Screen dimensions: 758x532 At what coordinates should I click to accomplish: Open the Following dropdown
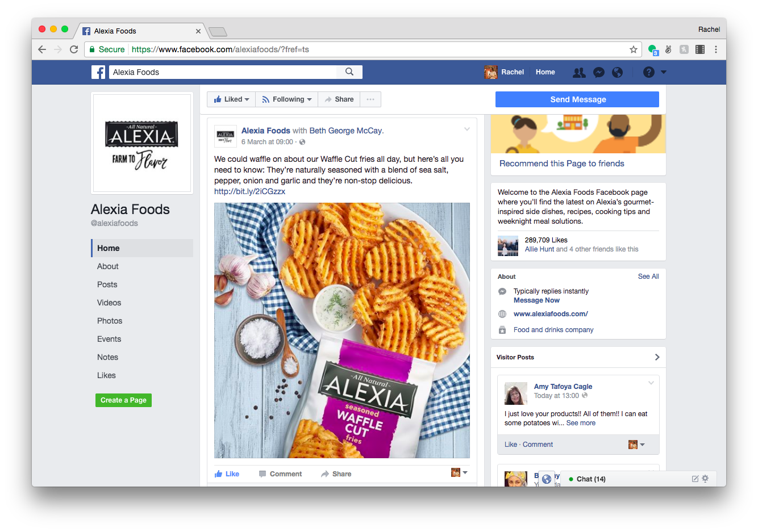click(x=286, y=99)
